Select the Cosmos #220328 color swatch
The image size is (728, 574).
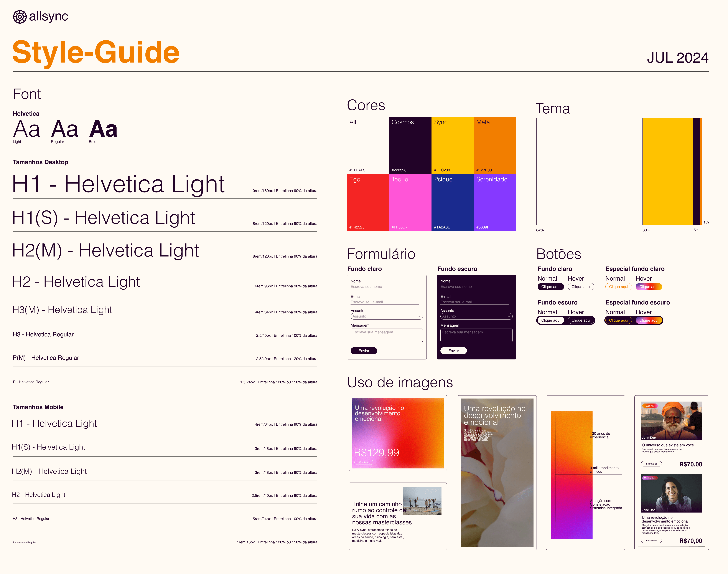pyautogui.click(x=410, y=145)
